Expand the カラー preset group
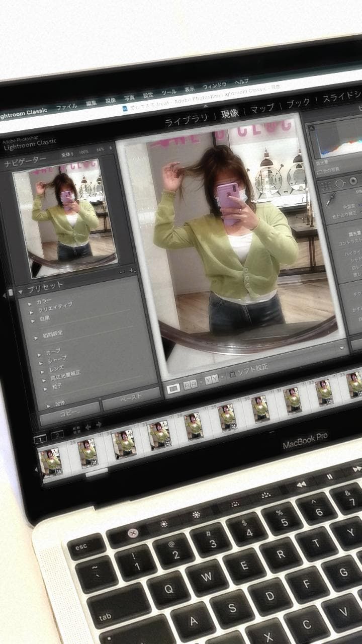362x644 pixels. click(x=31, y=303)
